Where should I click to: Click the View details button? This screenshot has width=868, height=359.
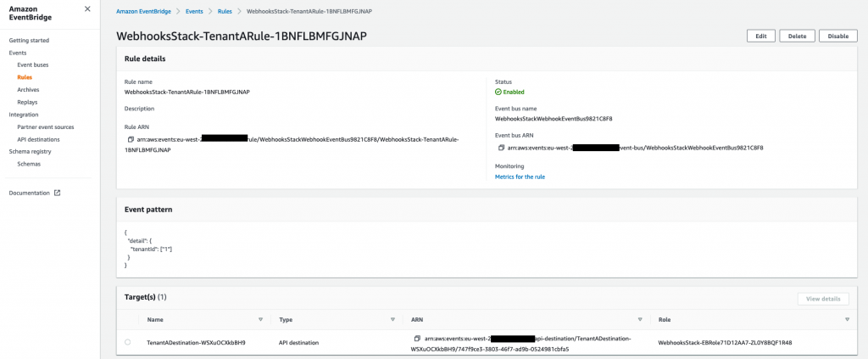[x=823, y=299]
